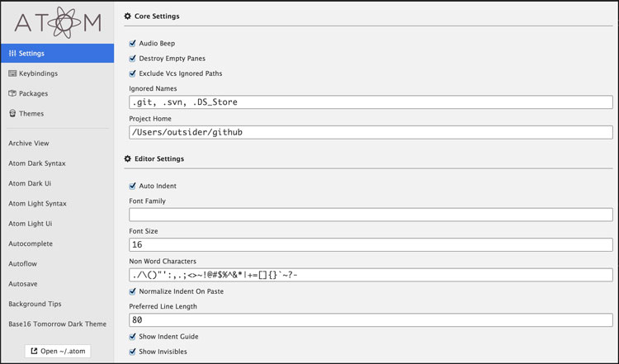Screen dimensions: 619x364
Task: Click the Project Home label
Action: coord(150,119)
